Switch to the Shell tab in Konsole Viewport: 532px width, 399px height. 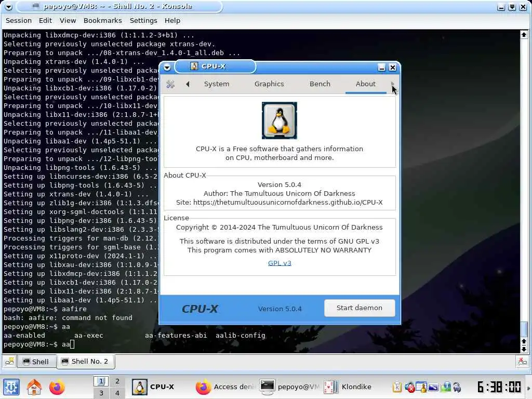point(36,362)
